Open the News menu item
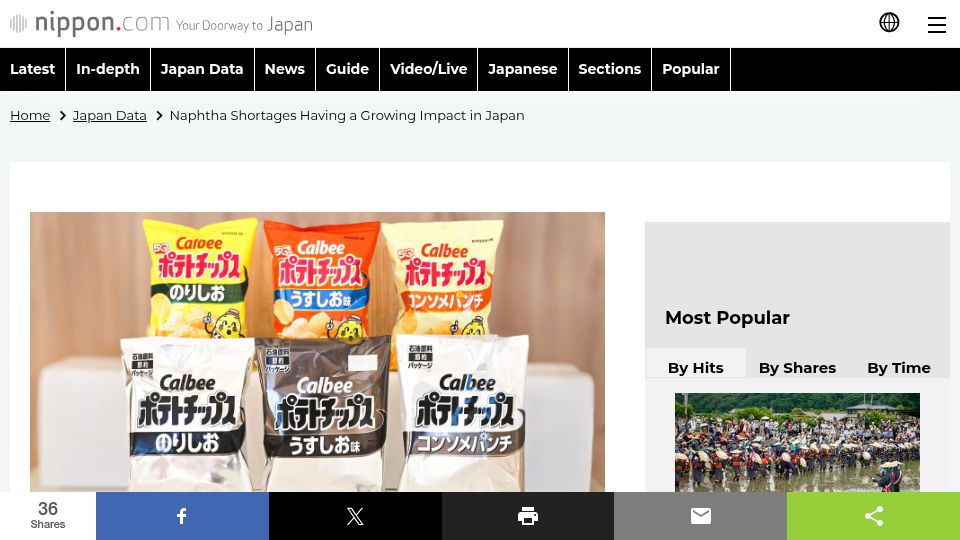 [285, 69]
